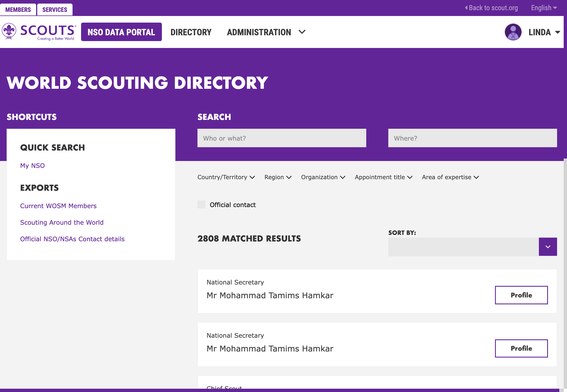Open Profile of second Mohammad Tamims Hamkar
Viewport: 567px width, 392px height.
click(521, 348)
